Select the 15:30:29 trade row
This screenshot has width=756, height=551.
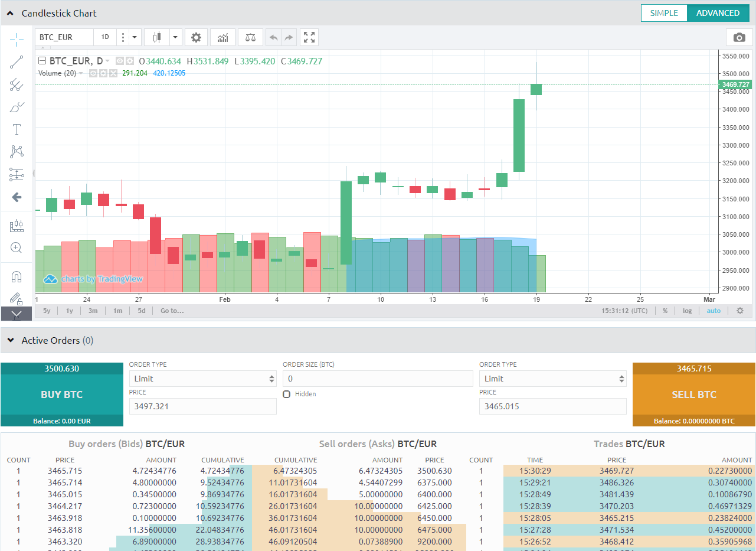pyautogui.click(x=629, y=471)
